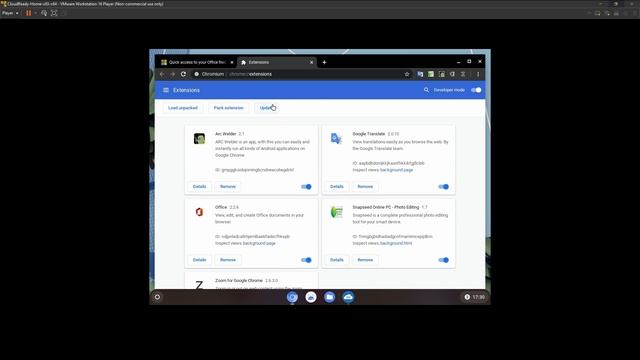Image resolution: width=640 pixels, height=360 pixels.
Task: Click the Office extension icon in toolbar
Action: (452, 74)
